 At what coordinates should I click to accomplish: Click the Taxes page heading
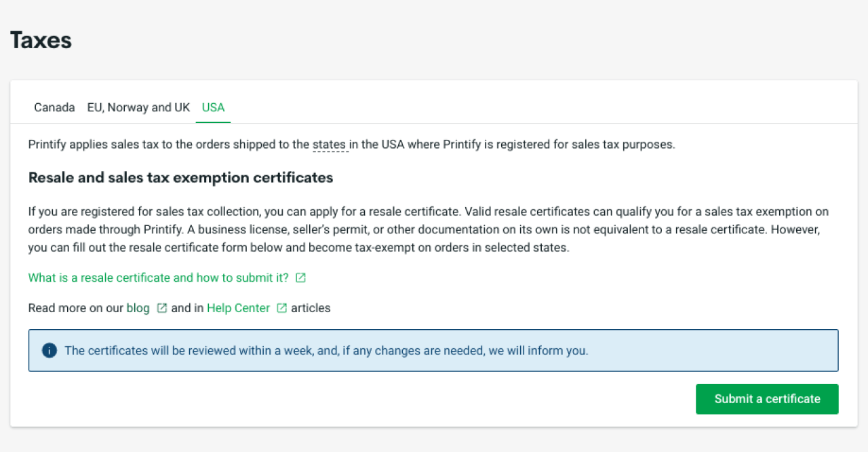click(41, 40)
